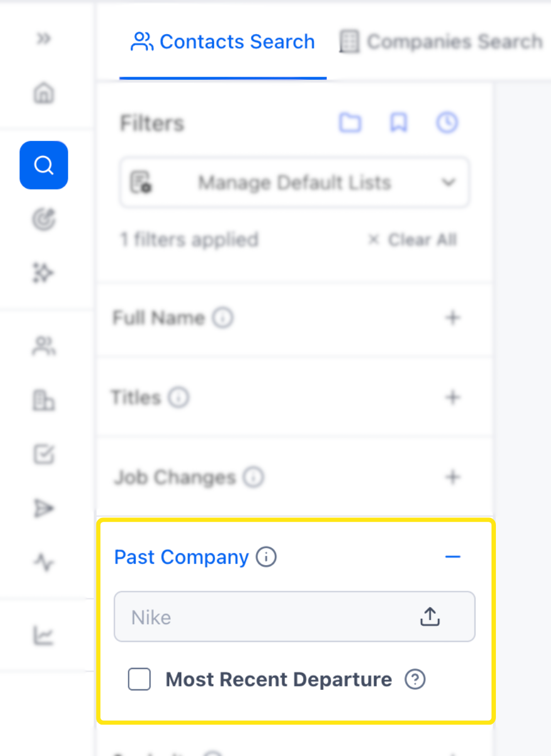Screen dimensions: 551x756
Task: Click the target icon in the left sidebar
Action: tap(44, 219)
